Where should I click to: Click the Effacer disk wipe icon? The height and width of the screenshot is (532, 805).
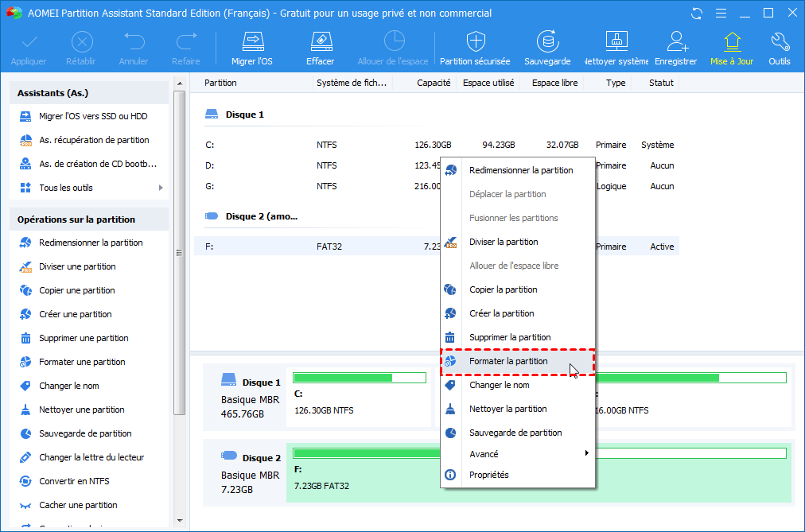point(320,41)
